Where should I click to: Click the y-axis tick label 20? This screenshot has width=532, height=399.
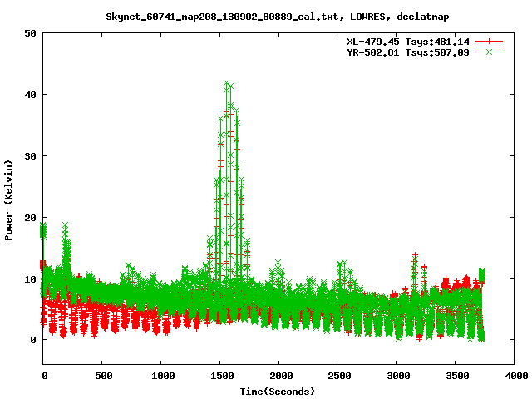tap(30, 218)
